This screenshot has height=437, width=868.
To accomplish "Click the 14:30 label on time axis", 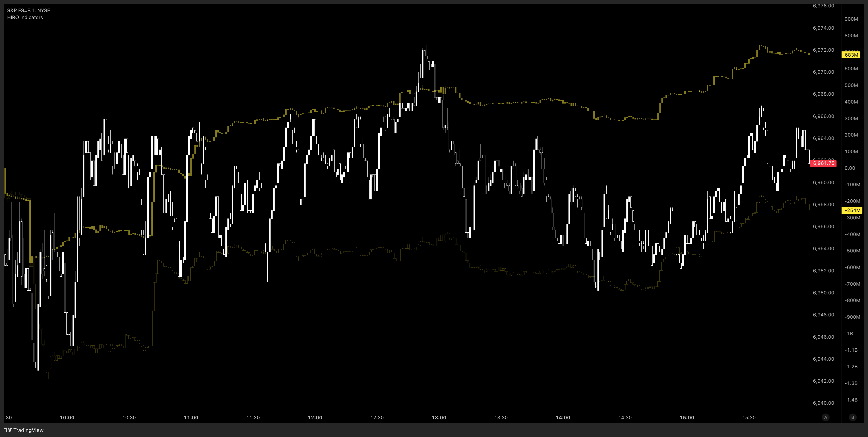I will (625, 417).
